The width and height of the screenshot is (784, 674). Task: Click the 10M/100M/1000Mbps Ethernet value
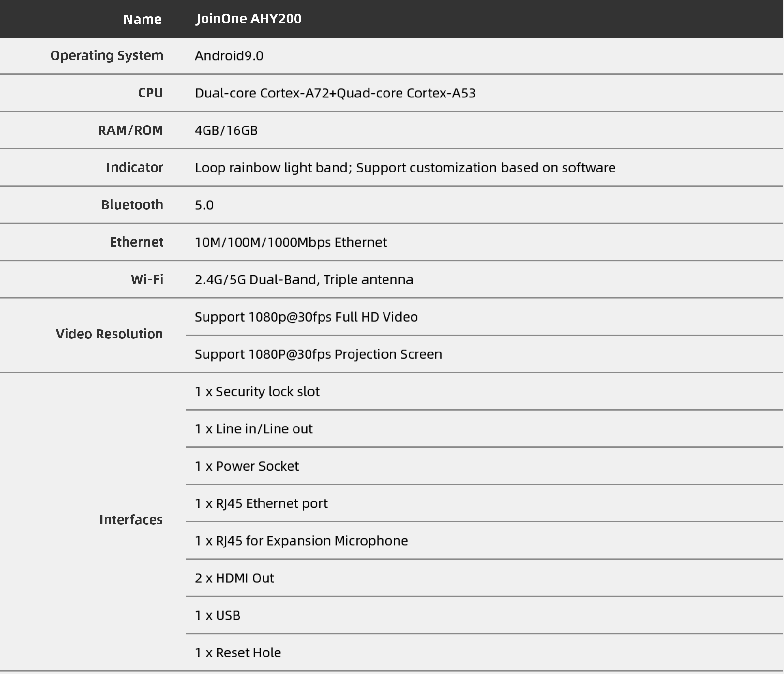point(291,242)
